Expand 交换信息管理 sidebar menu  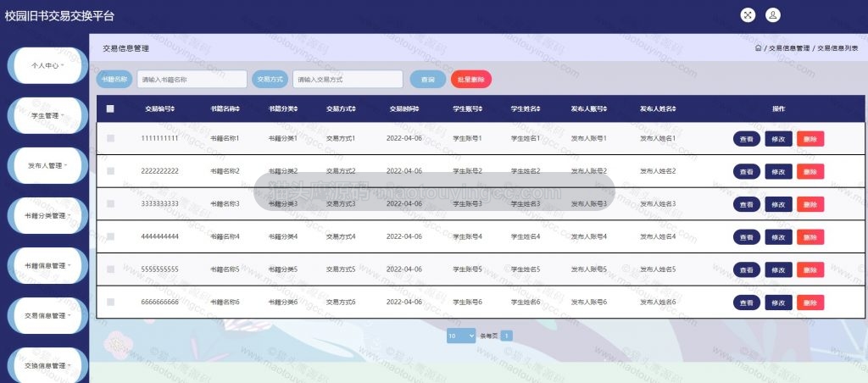click(47, 365)
